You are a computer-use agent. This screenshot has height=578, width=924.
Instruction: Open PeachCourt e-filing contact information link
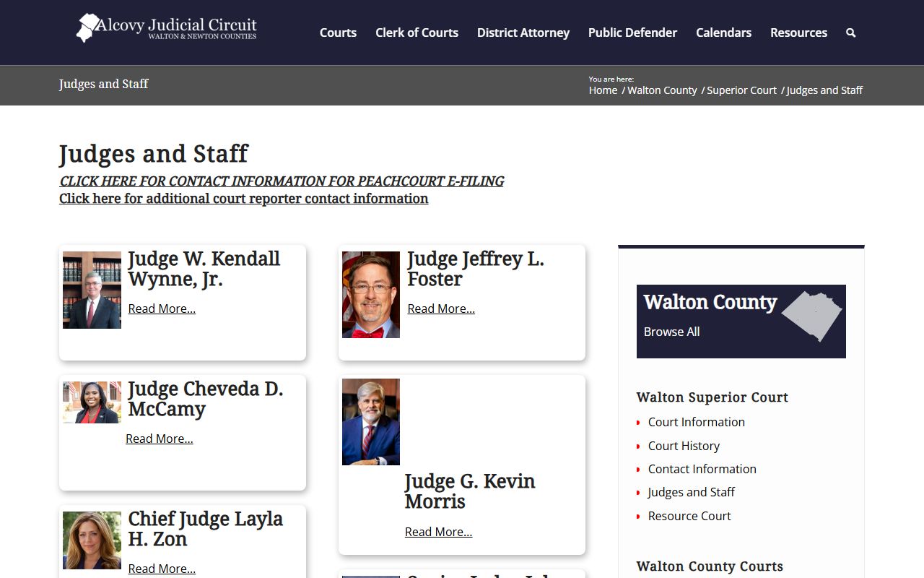pos(282,181)
